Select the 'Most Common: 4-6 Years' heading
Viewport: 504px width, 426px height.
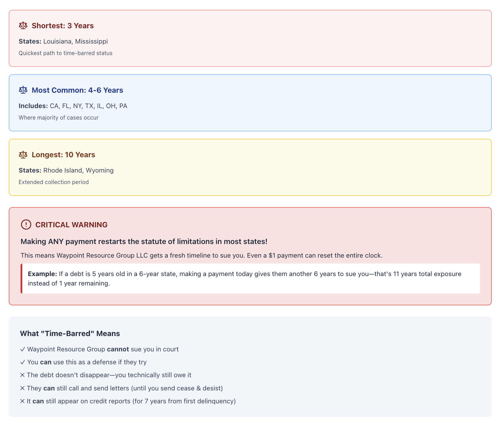pyautogui.click(x=77, y=90)
